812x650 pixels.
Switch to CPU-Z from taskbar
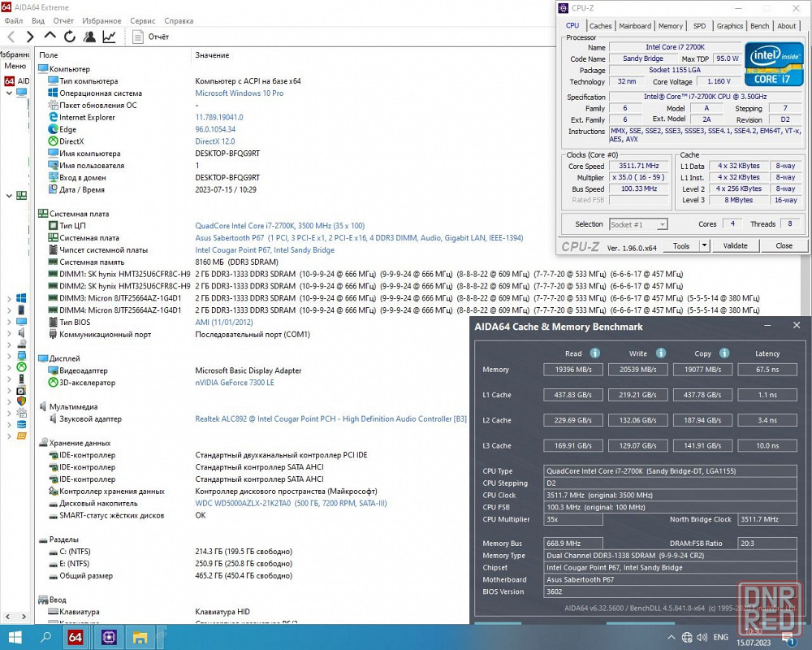[109, 637]
